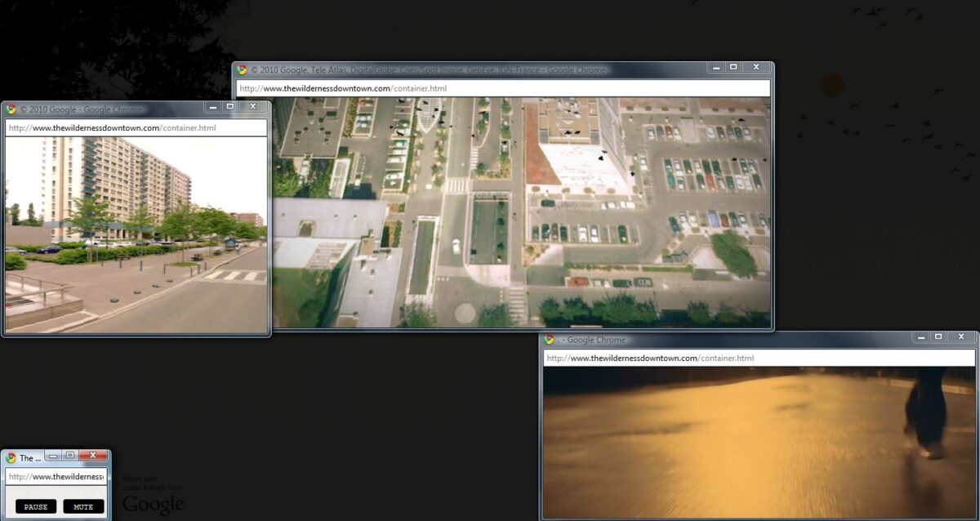Close the aerial satellite view window

[756, 68]
